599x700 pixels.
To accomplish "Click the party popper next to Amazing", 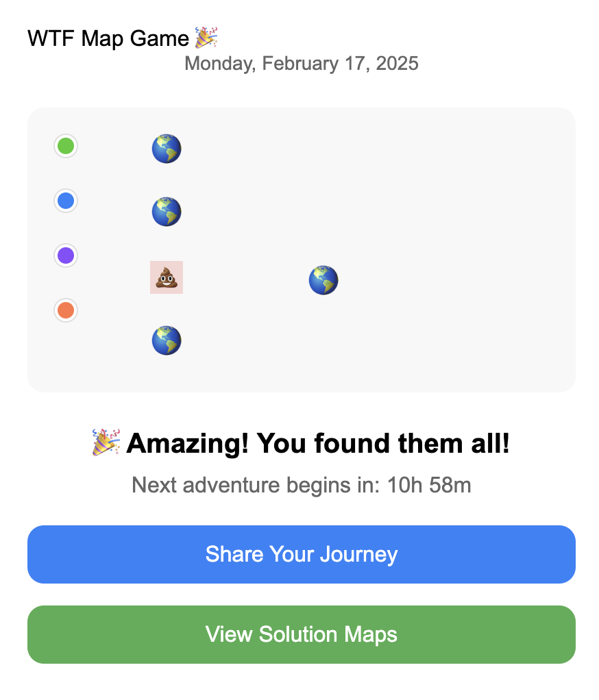I will click(x=106, y=442).
